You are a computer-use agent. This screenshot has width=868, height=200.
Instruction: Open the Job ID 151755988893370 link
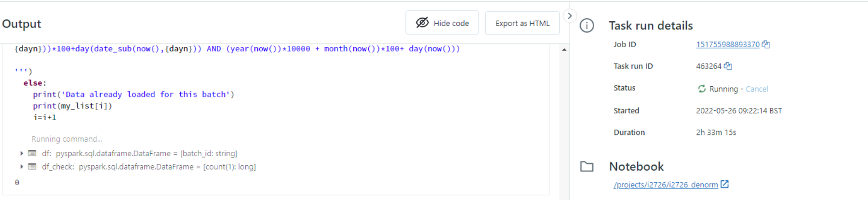727,44
